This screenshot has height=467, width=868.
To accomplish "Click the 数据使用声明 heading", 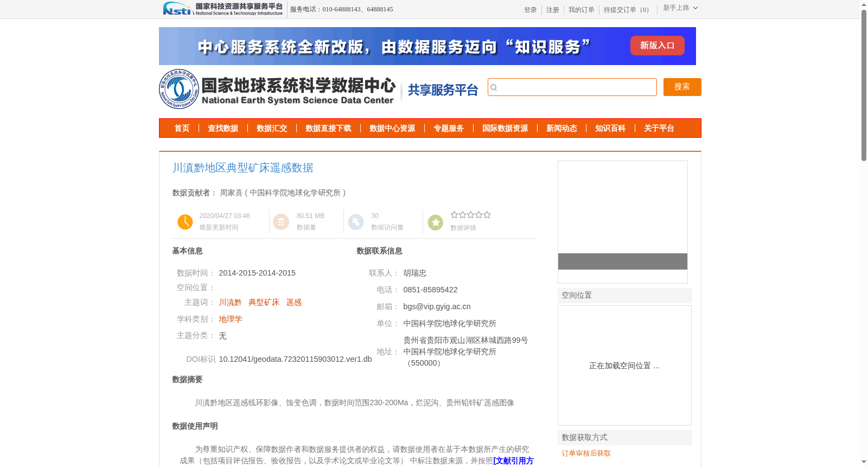I will [195, 426].
